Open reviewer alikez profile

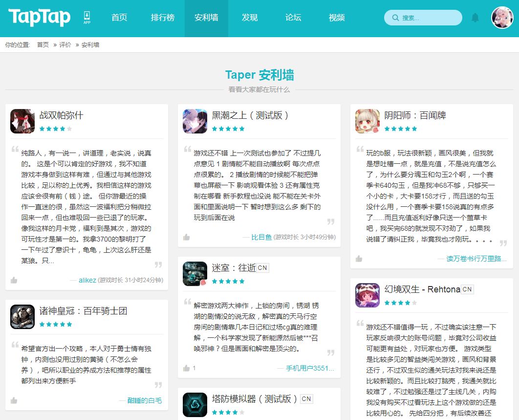(87, 280)
